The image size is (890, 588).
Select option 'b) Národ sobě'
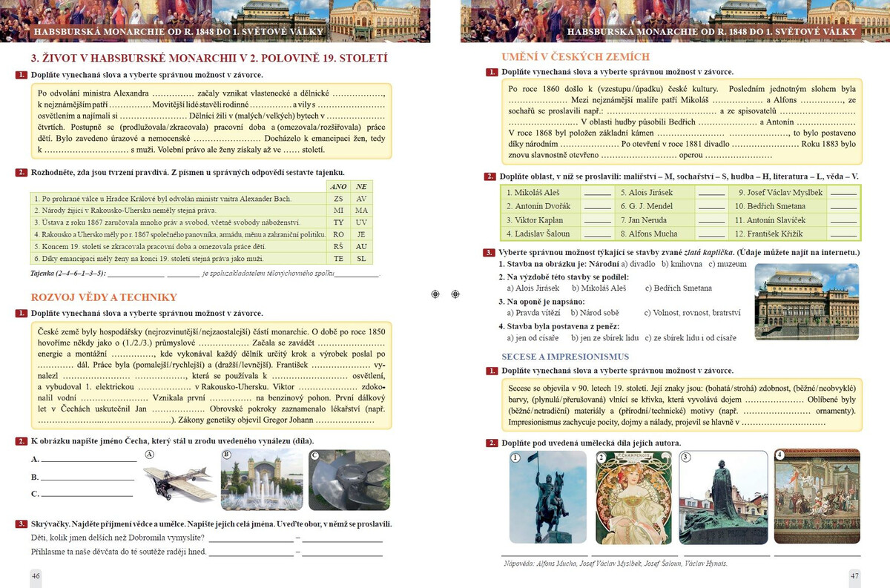click(x=595, y=313)
